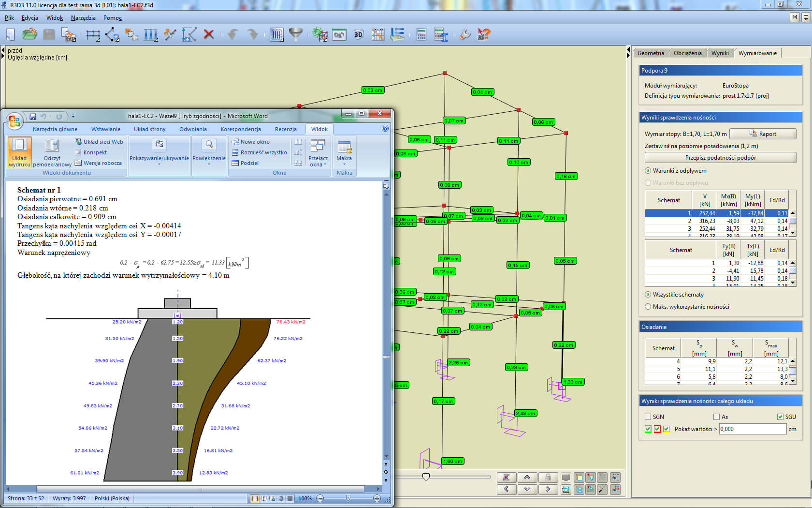This screenshot has height=508, width=812.
Task: Click the Office button in Word
Action: [14, 120]
